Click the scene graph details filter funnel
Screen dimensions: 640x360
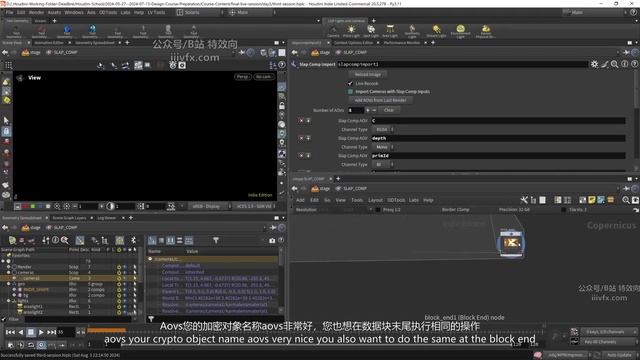pos(216,240)
